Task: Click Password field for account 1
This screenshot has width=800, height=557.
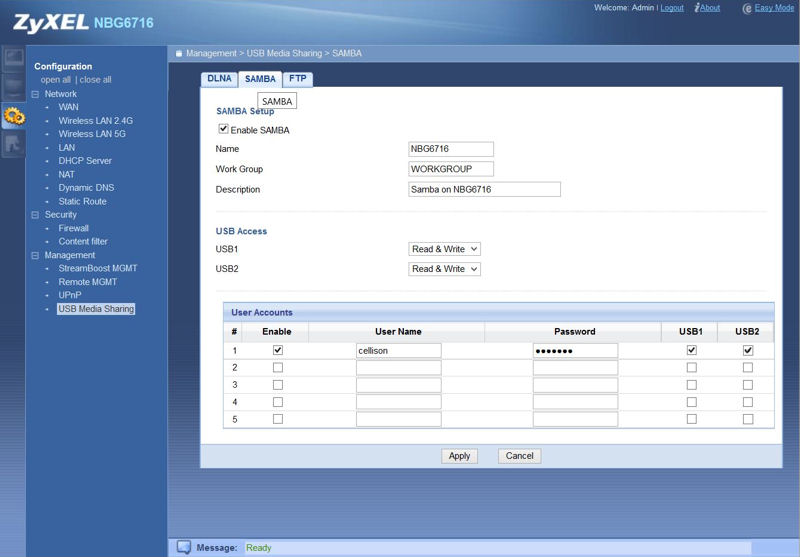Action: [575, 350]
